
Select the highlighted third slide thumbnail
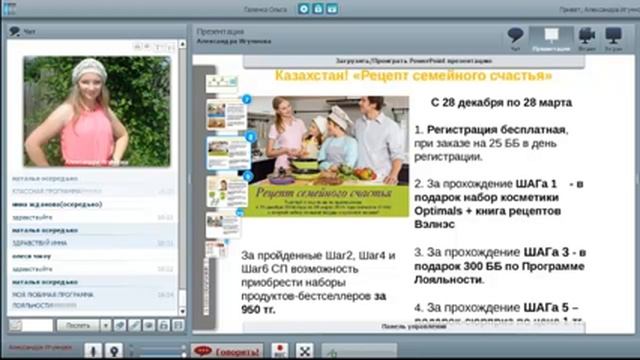(x=229, y=153)
